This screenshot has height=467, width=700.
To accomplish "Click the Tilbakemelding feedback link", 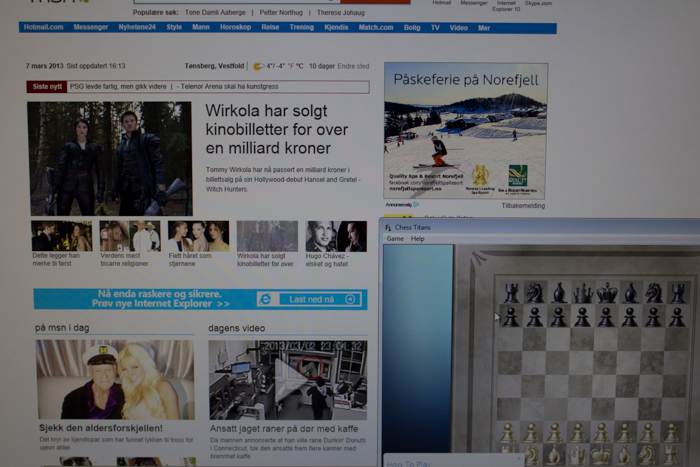I will click(x=523, y=205).
